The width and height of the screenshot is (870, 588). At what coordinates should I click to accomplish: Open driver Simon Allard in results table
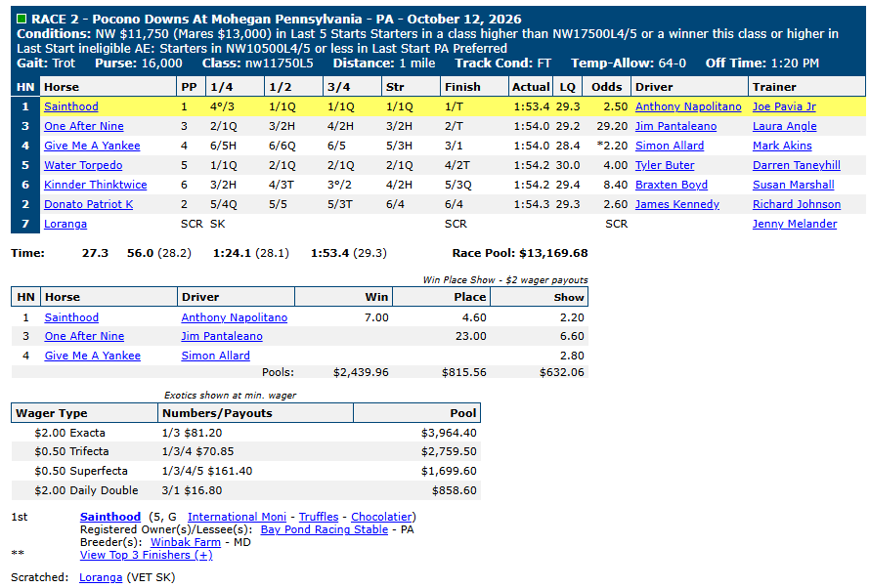(x=670, y=146)
